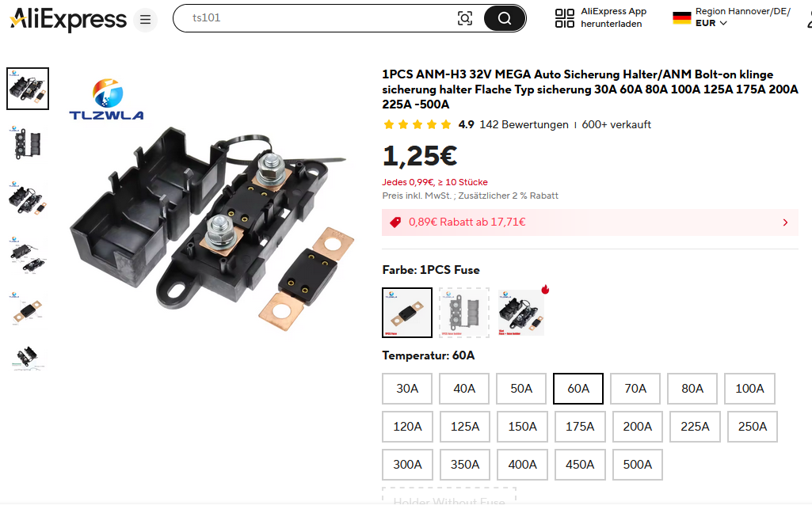Click the AliExpress logo
This screenshot has height=513, width=812.
(x=68, y=20)
